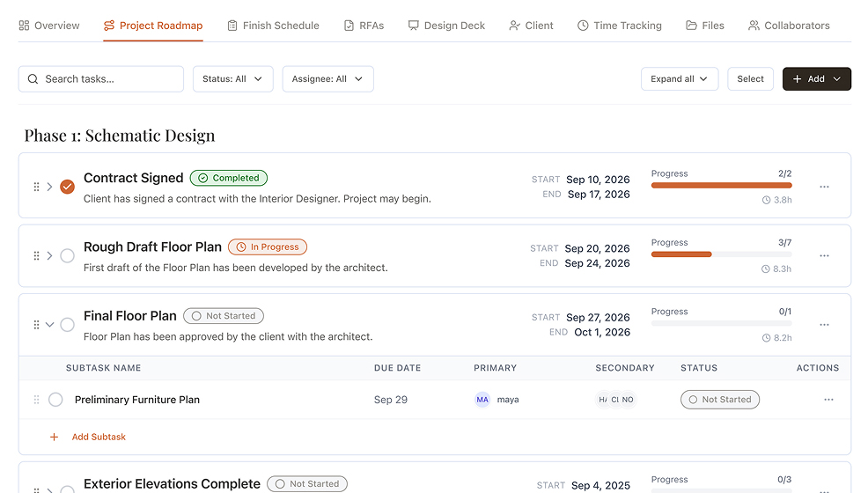Click Rough Draft Floor Plan progress bar
Viewport: 868px width, 493px height.
[x=721, y=254]
